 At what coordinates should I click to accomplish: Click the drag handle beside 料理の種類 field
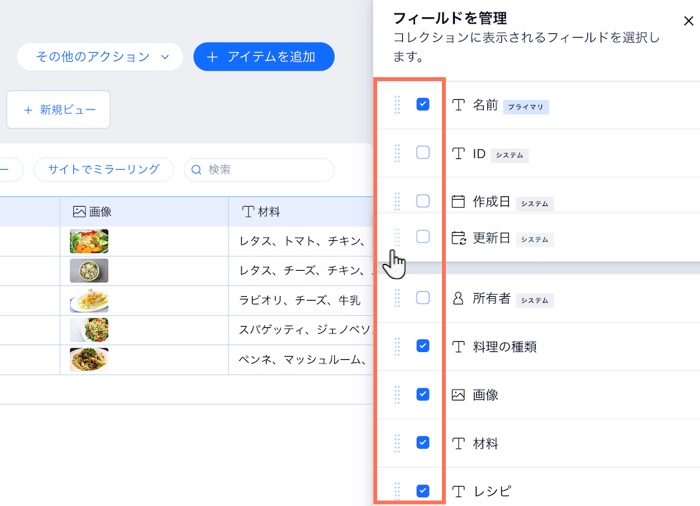[x=397, y=346]
